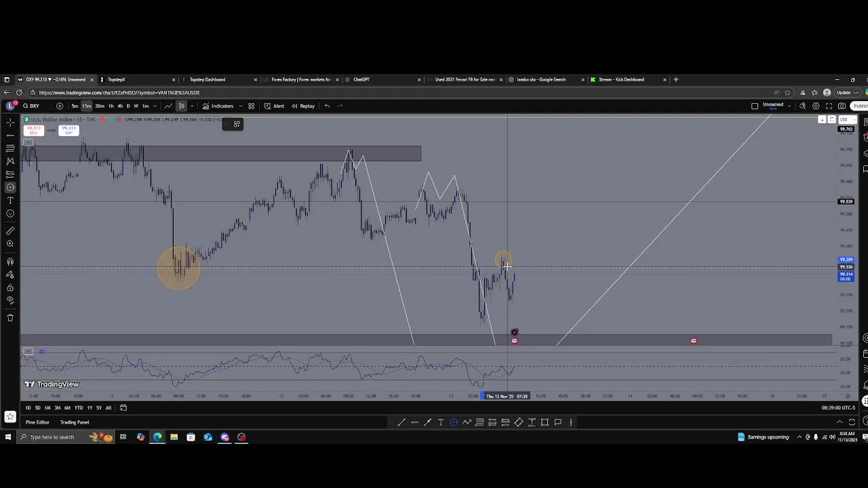Click the Publish button
The width and height of the screenshot is (868, 488).
coord(860,106)
